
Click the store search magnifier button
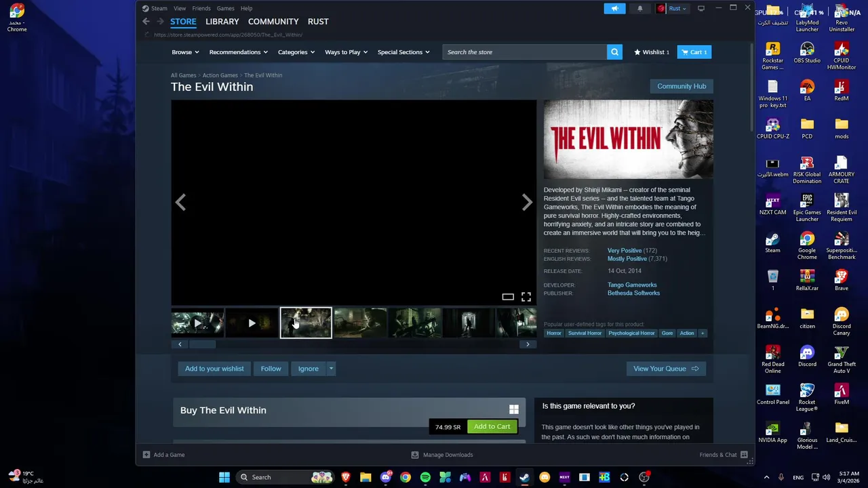pos(614,52)
